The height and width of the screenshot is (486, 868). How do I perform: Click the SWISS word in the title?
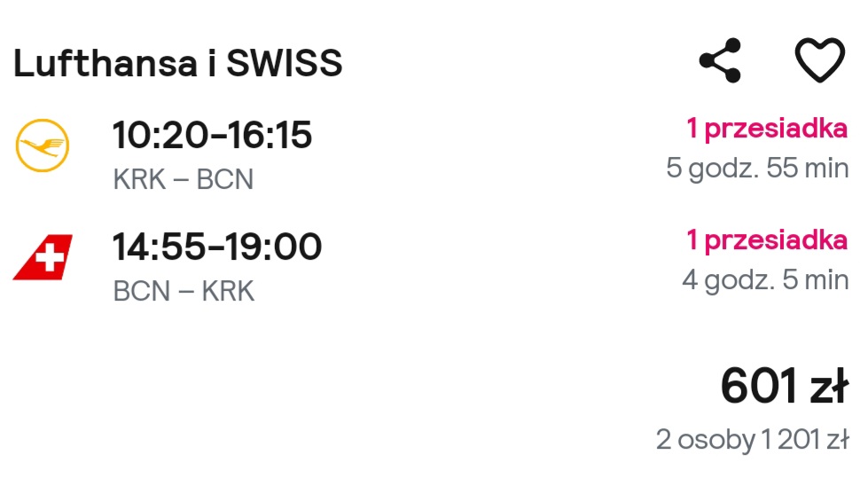coord(285,63)
